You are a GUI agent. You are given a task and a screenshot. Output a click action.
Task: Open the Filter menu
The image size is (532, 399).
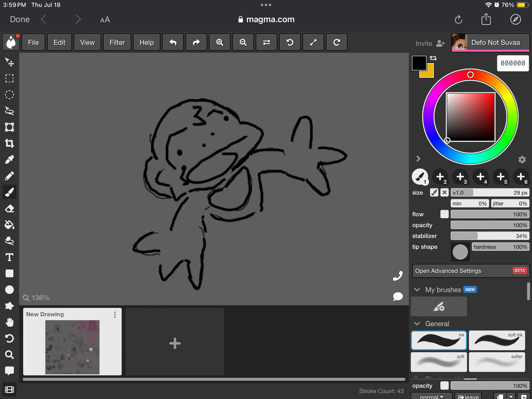click(117, 42)
